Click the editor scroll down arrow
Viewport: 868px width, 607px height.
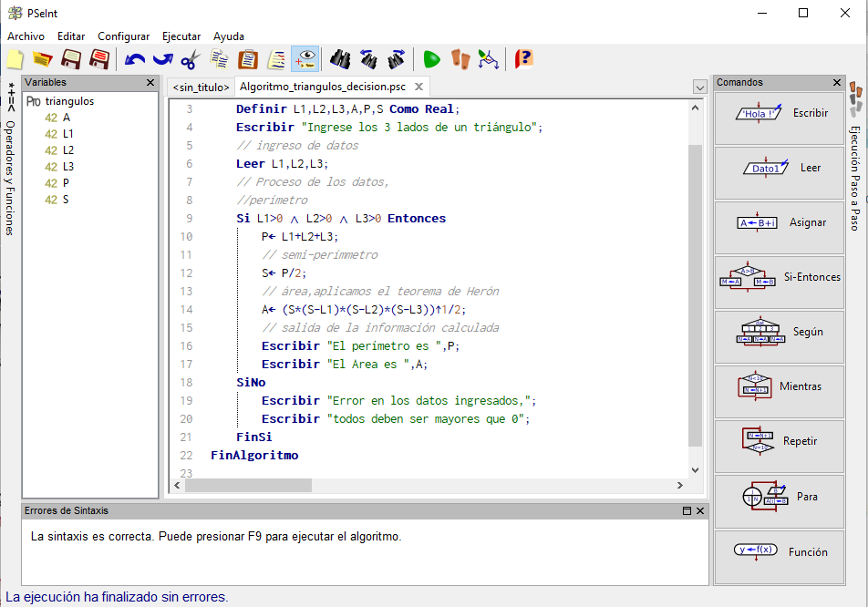coord(696,470)
